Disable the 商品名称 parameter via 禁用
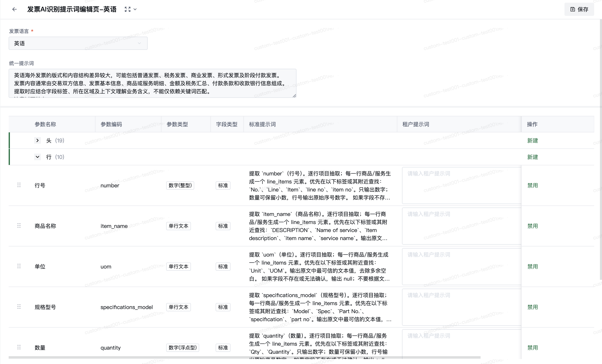 [532, 226]
